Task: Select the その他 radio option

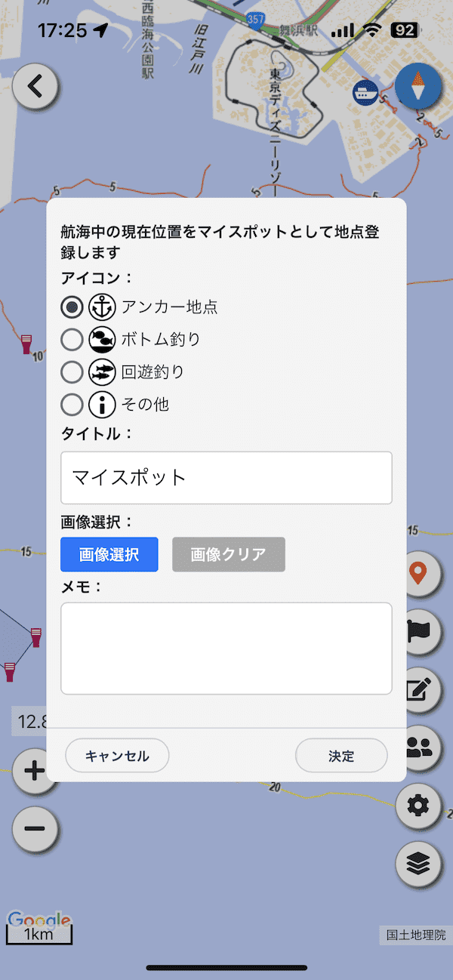Action: [x=72, y=405]
